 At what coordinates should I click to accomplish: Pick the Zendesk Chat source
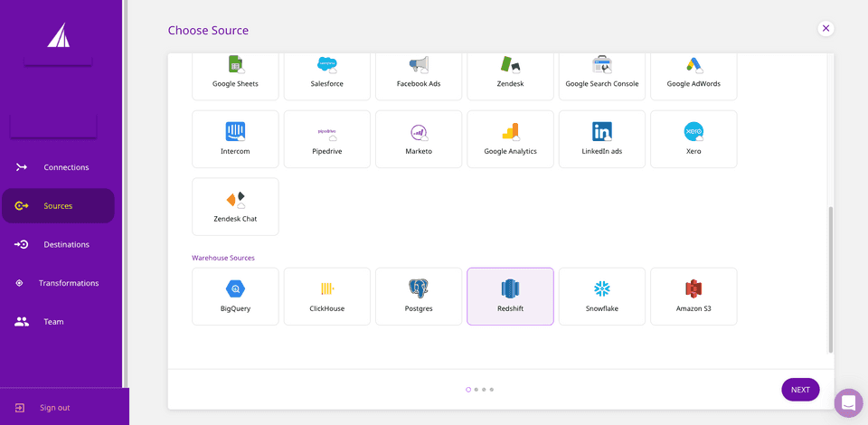coord(235,206)
